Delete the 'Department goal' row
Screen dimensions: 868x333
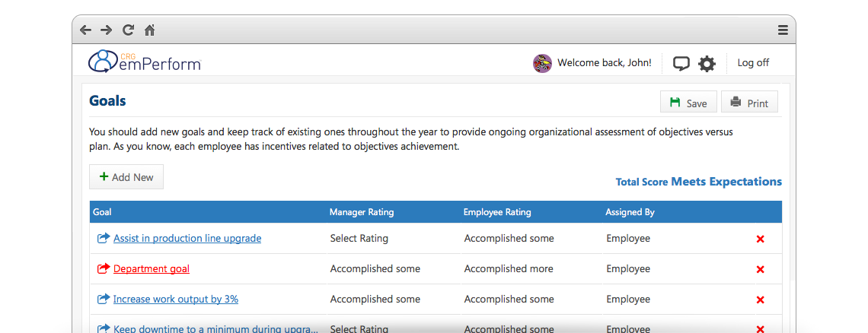[760, 269]
